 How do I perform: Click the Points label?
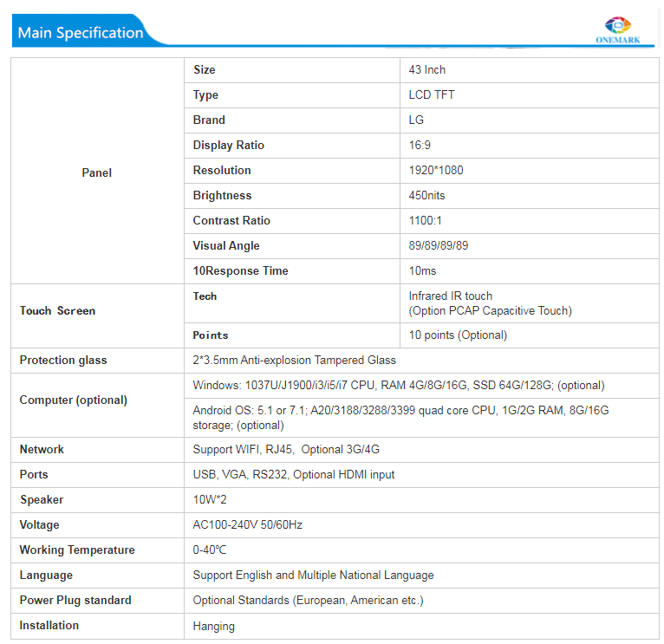(211, 335)
